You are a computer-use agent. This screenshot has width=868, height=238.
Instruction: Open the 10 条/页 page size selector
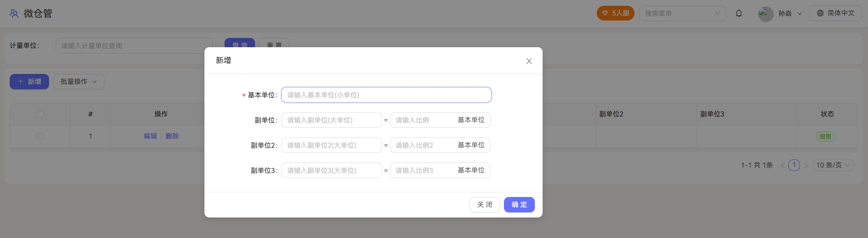(833, 165)
